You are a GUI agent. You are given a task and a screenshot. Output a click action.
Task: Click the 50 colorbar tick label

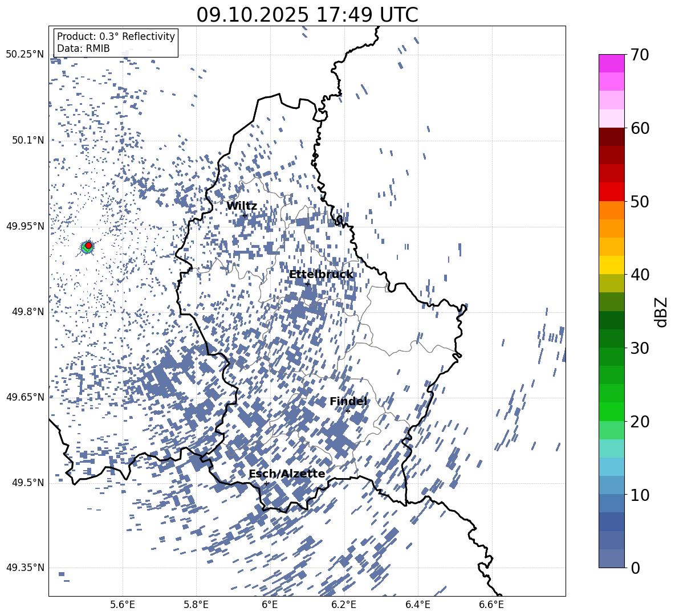[640, 201]
